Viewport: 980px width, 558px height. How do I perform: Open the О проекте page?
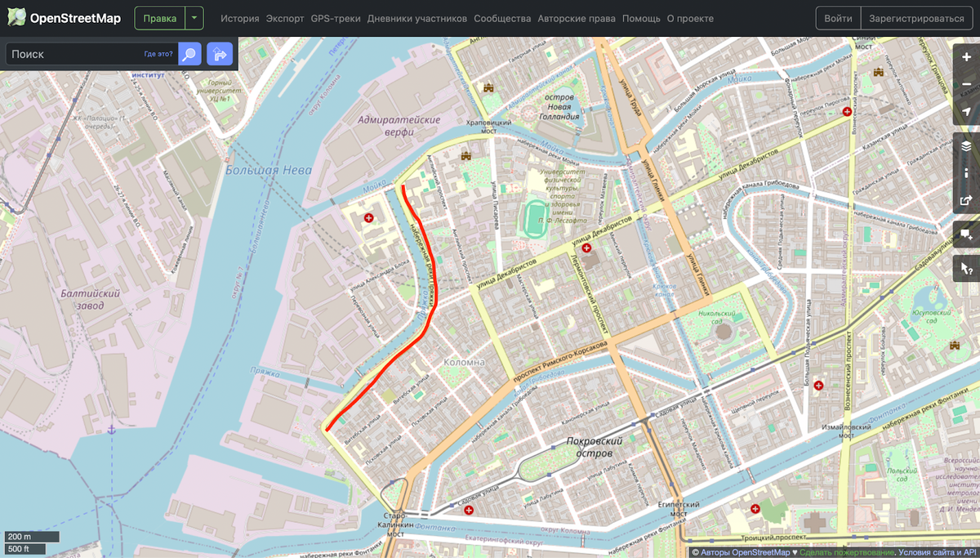(x=690, y=18)
